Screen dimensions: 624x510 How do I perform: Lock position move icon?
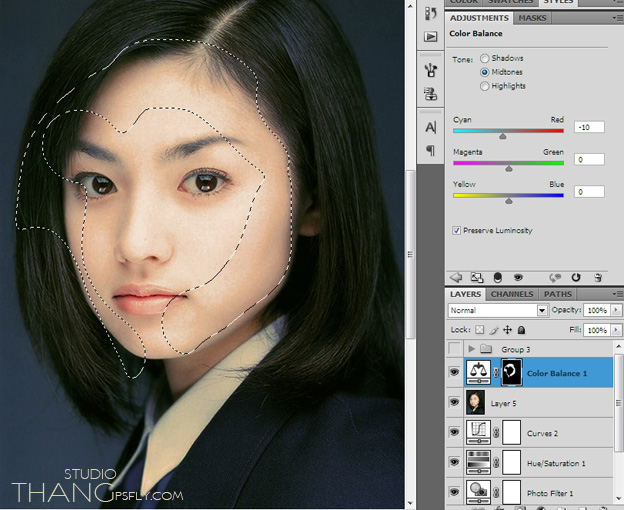[507, 330]
